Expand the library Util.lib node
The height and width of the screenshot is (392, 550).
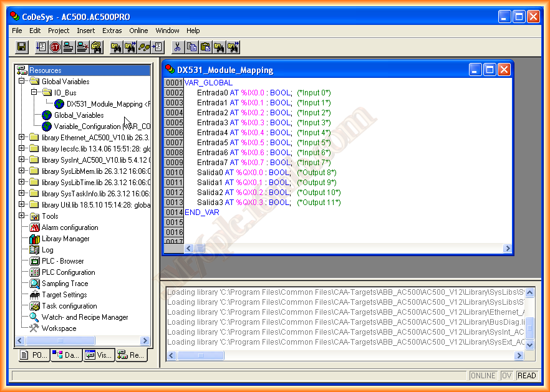22,205
